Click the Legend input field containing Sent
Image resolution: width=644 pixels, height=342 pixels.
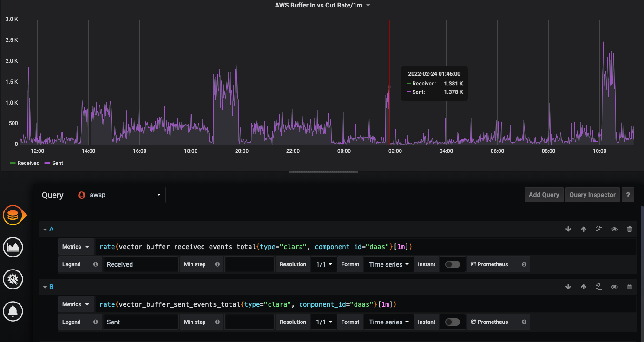coord(140,322)
